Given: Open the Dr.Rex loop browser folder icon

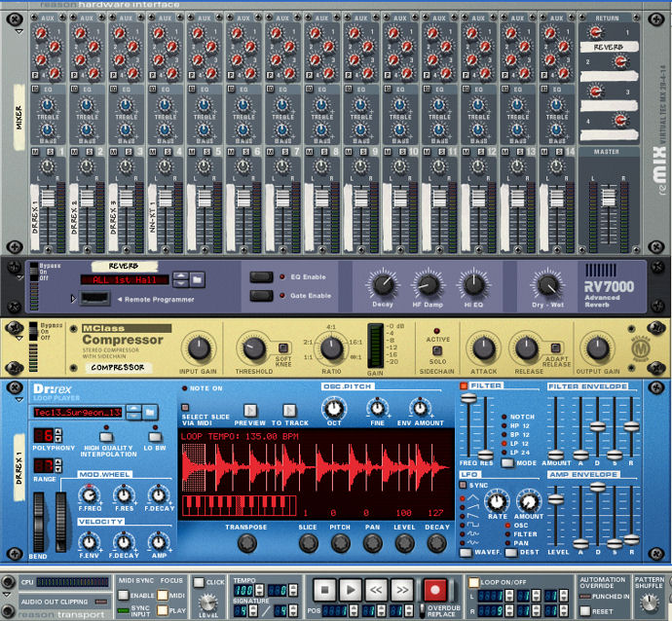Looking at the screenshot, I should click(150, 413).
